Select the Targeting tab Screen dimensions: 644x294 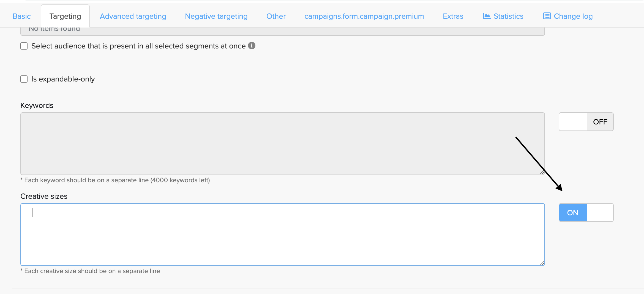pyautogui.click(x=65, y=16)
